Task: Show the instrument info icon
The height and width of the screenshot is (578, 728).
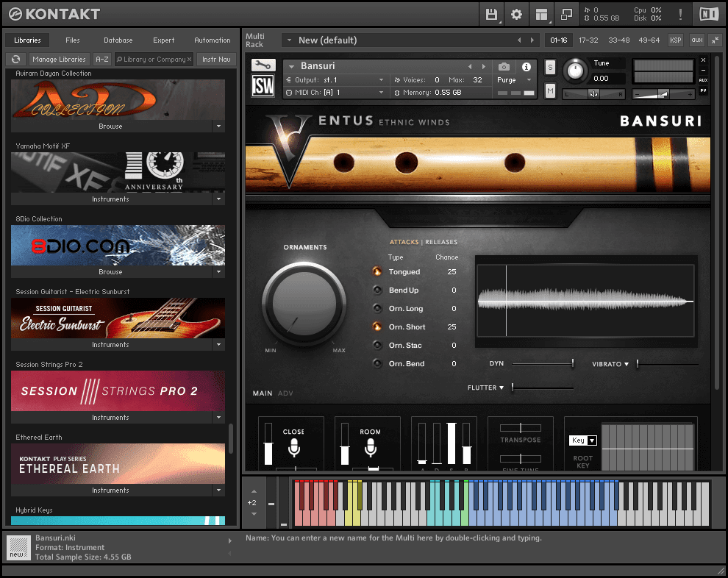Action: click(x=526, y=67)
